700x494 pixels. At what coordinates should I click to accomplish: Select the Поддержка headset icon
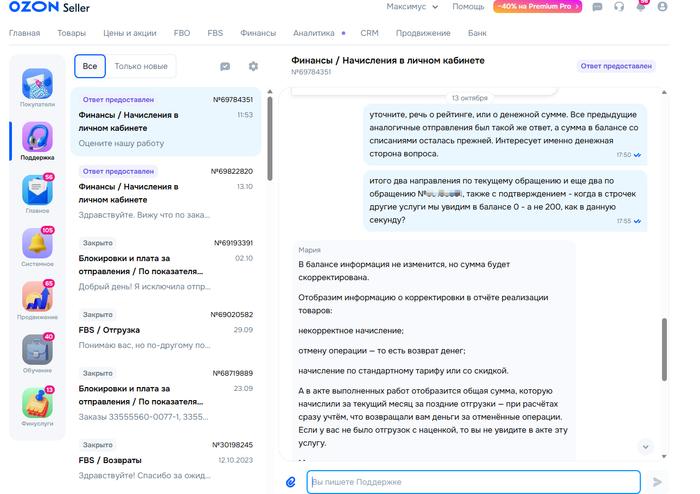point(37,140)
